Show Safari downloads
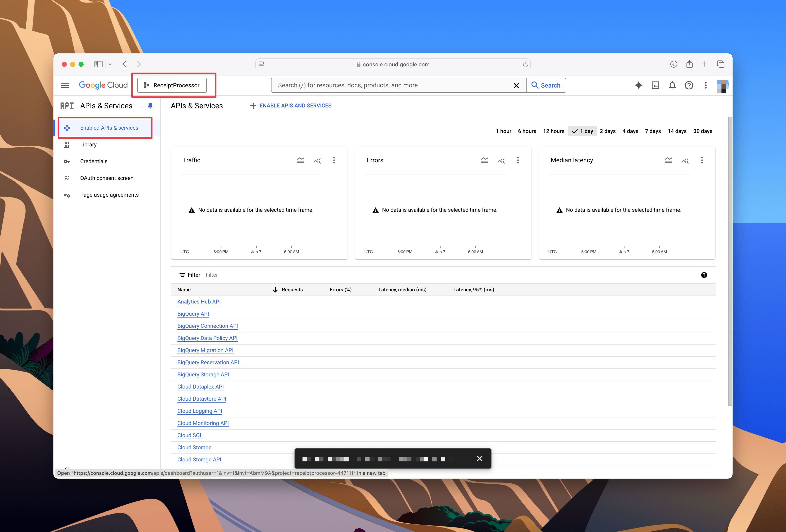This screenshot has height=532, width=786. coord(673,64)
